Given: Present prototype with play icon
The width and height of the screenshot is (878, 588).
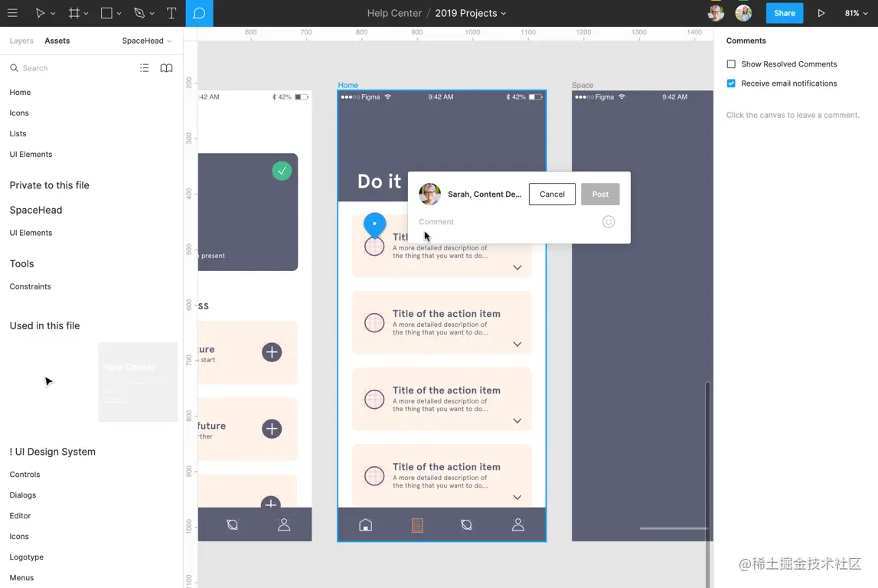Looking at the screenshot, I should coord(821,13).
